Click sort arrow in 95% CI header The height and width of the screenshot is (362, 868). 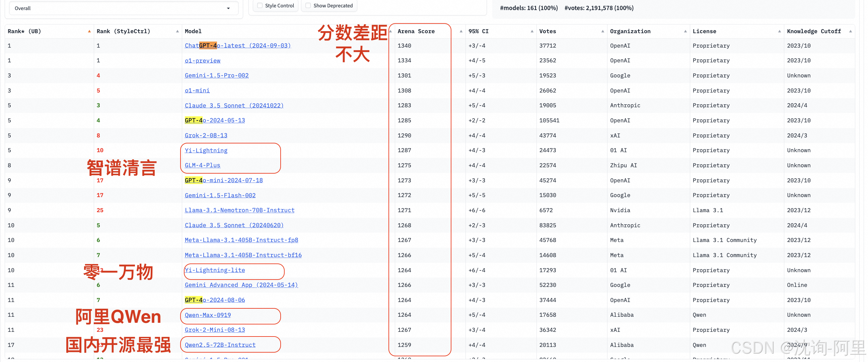tap(532, 32)
